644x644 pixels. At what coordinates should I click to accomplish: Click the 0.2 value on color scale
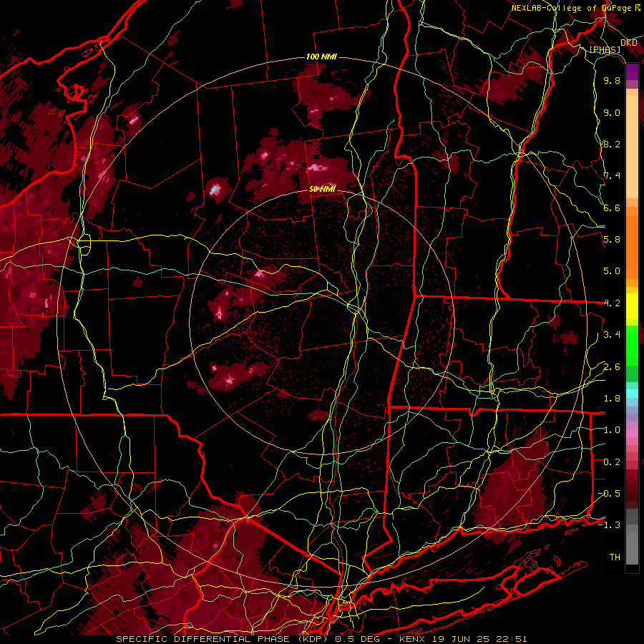click(612, 462)
